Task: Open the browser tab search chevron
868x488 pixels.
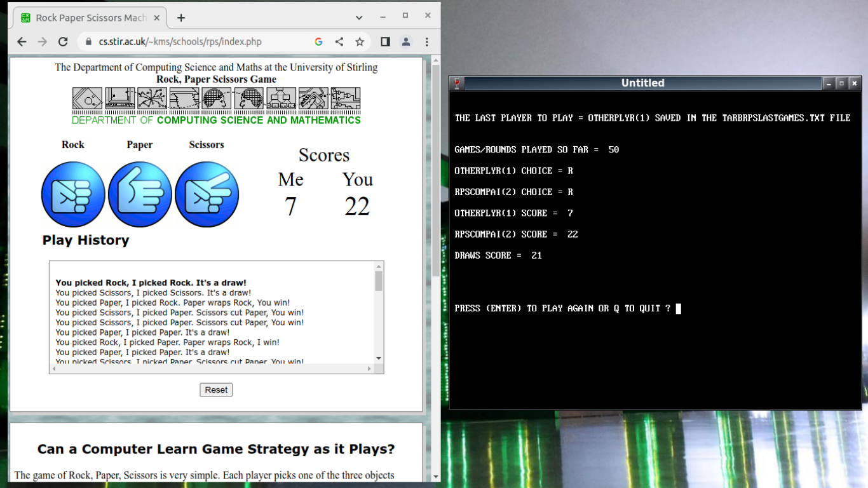Action: coord(358,17)
